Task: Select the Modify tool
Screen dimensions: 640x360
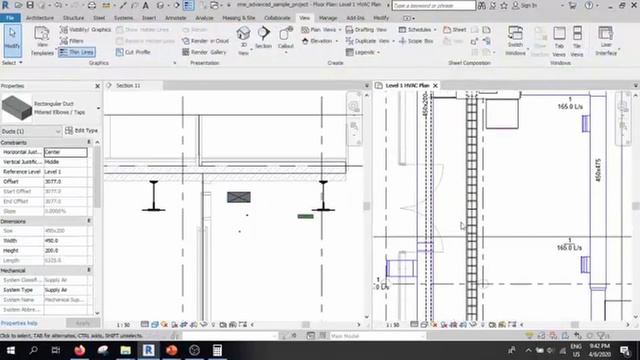Action: click(12, 41)
